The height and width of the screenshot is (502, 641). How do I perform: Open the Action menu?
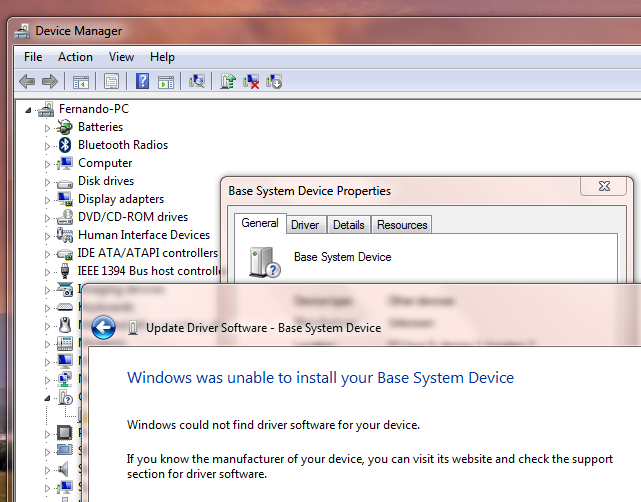click(75, 57)
